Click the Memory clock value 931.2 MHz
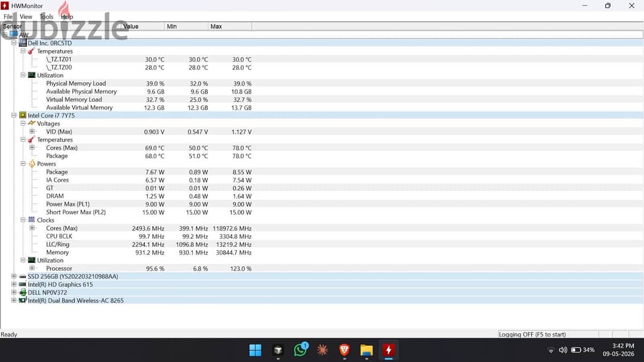Viewport: 644px width, 362px height. tap(150, 253)
